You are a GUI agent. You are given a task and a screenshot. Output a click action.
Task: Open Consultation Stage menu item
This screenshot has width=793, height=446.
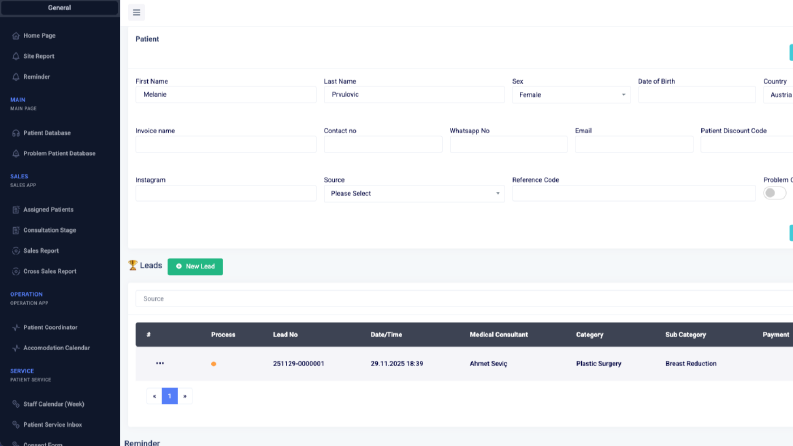50,230
